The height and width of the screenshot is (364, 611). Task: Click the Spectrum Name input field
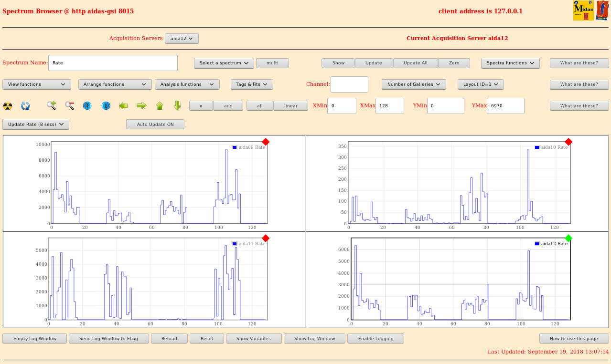pyautogui.click(x=113, y=63)
